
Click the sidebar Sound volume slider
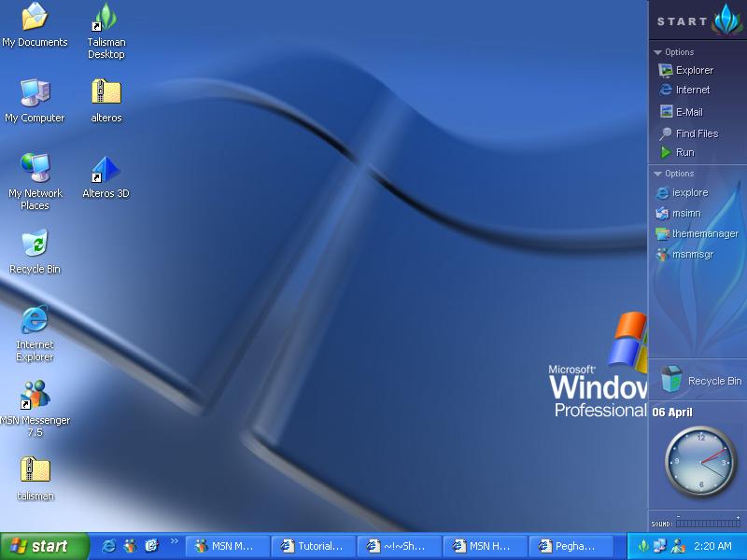click(708, 524)
